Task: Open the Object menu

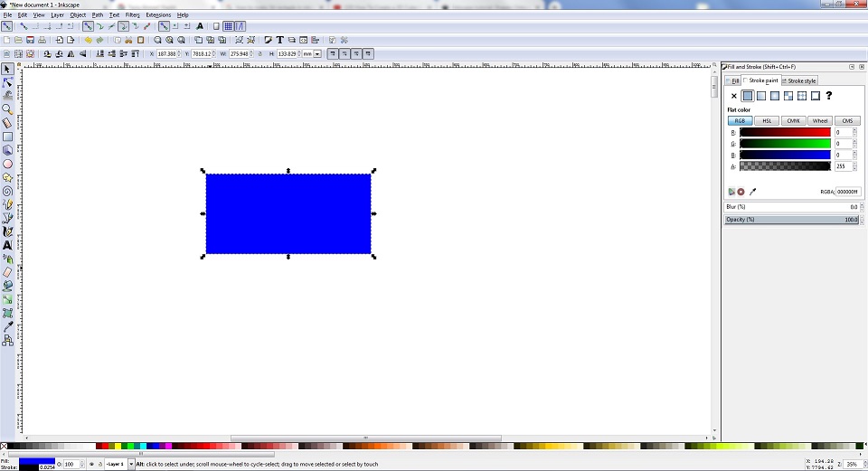Action: [x=78, y=15]
